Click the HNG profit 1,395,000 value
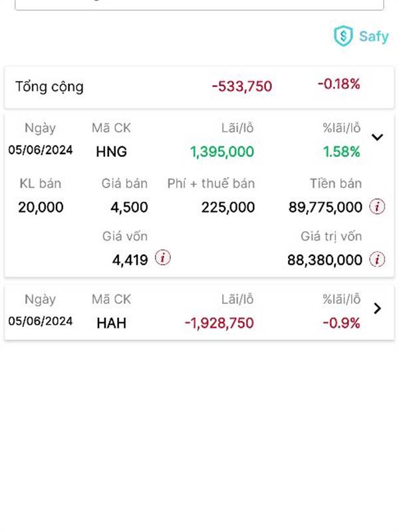Viewport: 399px width, 532px height. click(x=222, y=152)
